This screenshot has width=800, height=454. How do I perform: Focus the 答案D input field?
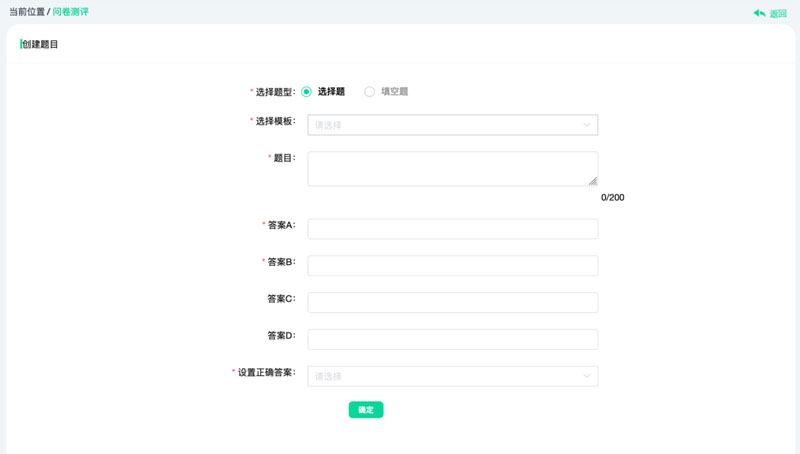point(452,339)
